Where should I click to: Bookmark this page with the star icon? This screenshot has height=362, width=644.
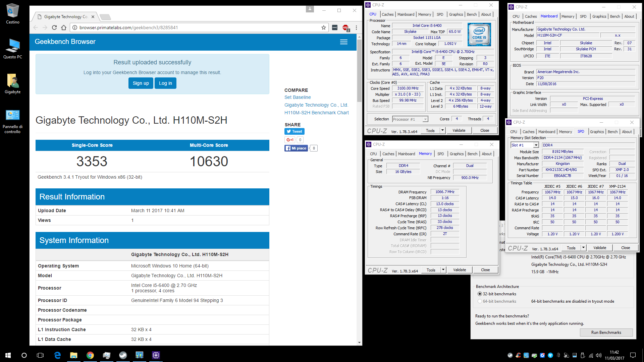(x=324, y=27)
